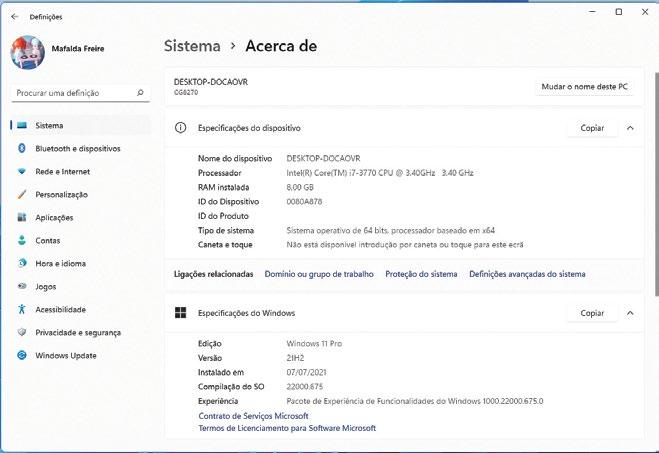Click the DESKTOP-DOCAOVR name in the top card
659x453 pixels.
point(211,82)
